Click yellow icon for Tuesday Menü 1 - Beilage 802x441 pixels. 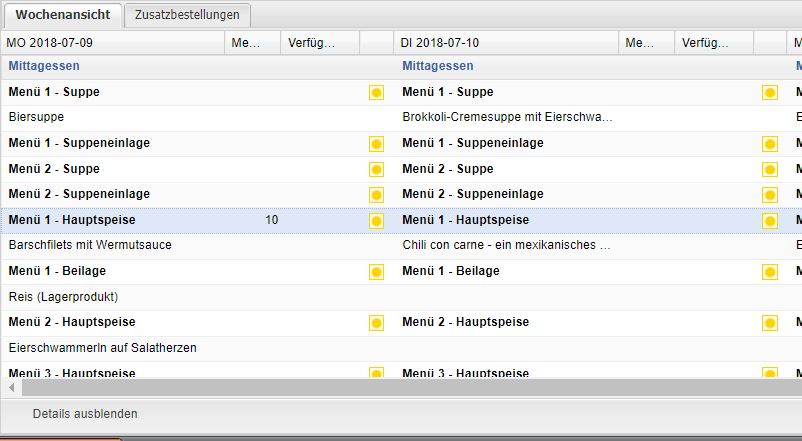coord(770,271)
